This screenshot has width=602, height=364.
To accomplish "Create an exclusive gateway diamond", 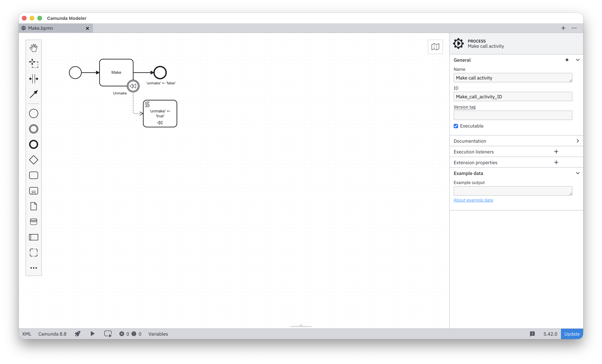I will point(33,160).
